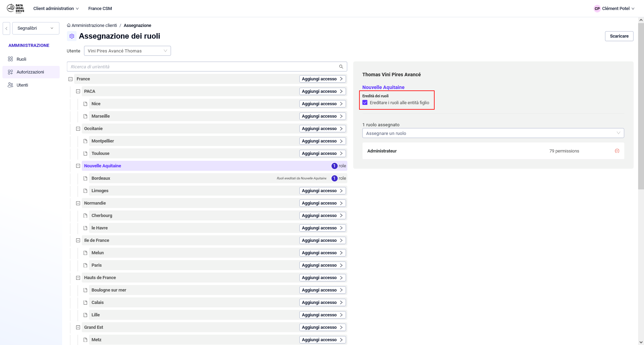Screen dimensions: 644x345
Task: Click Aggiungi accesso for Grand Est
Action: pyautogui.click(x=323, y=327)
